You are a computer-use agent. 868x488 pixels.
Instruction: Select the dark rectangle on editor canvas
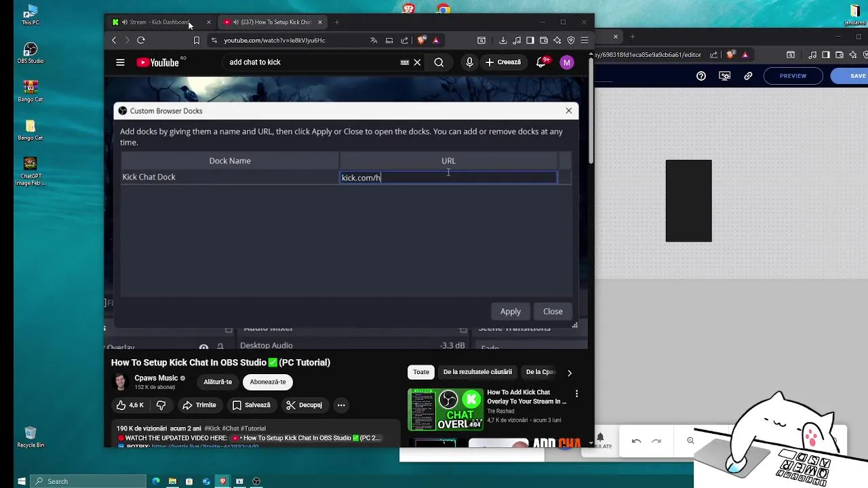click(688, 201)
